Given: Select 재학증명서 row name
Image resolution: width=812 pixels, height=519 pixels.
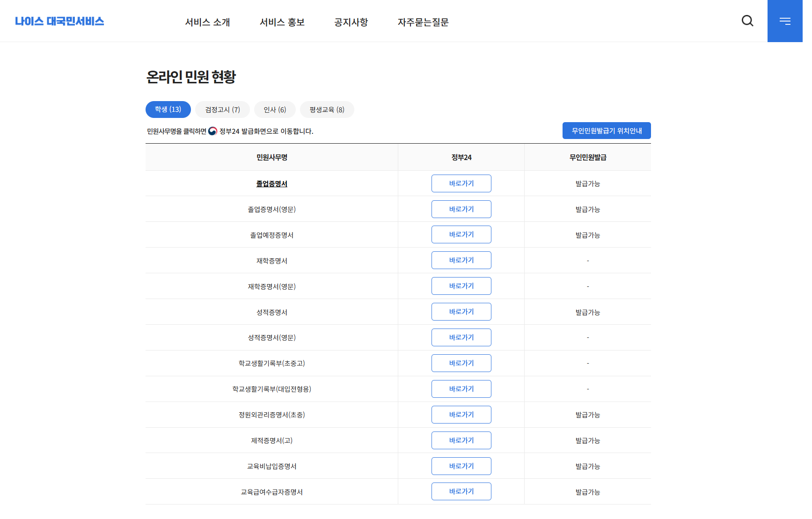Looking at the screenshot, I should point(271,261).
